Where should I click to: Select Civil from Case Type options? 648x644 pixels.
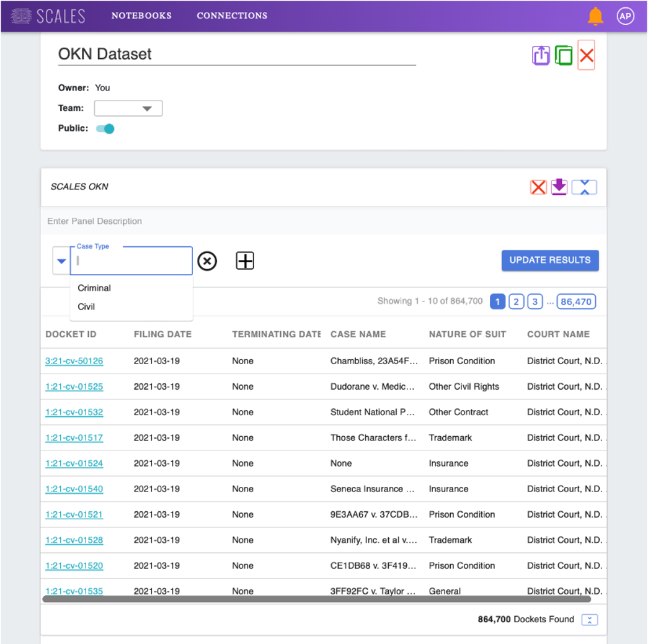tap(86, 306)
